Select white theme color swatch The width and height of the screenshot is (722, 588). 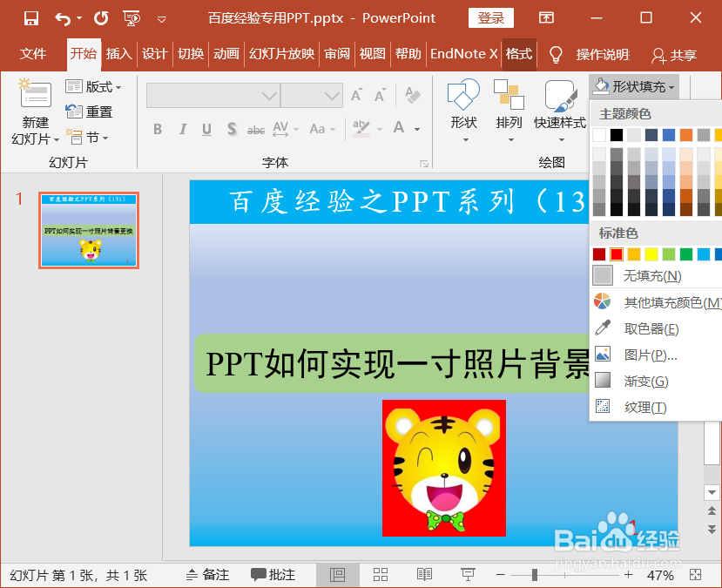pyautogui.click(x=599, y=135)
